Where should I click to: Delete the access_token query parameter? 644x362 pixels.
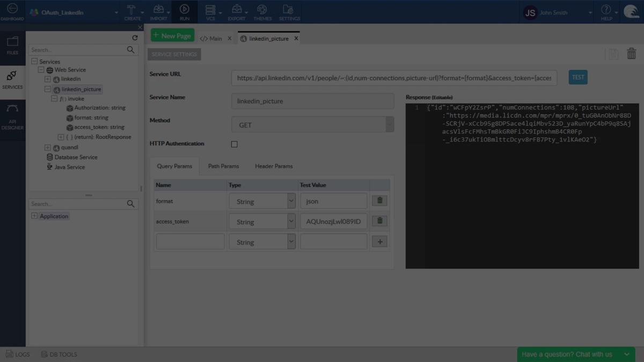coord(379,220)
